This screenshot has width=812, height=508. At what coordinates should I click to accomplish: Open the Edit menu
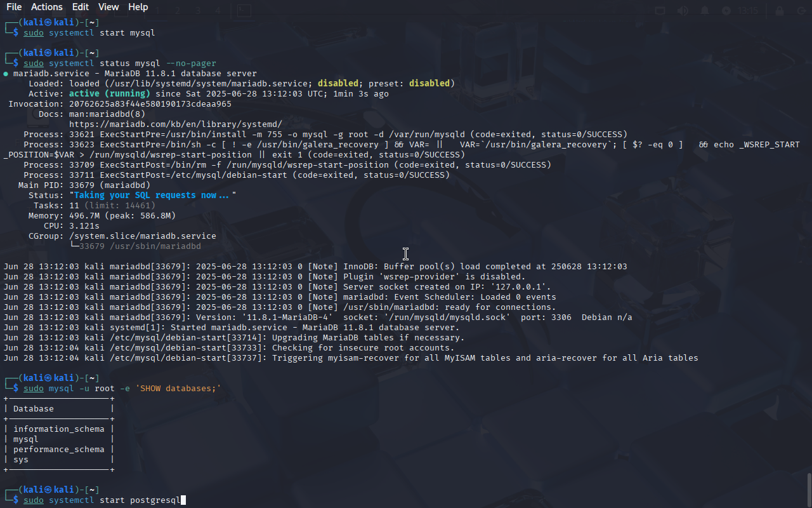(81, 7)
